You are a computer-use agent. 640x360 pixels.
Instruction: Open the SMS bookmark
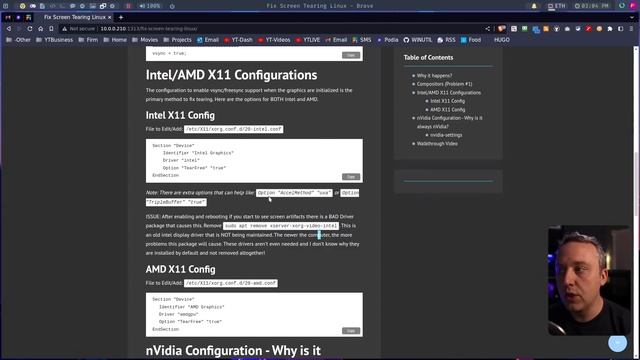pyautogui.click(x=362, y=40)
